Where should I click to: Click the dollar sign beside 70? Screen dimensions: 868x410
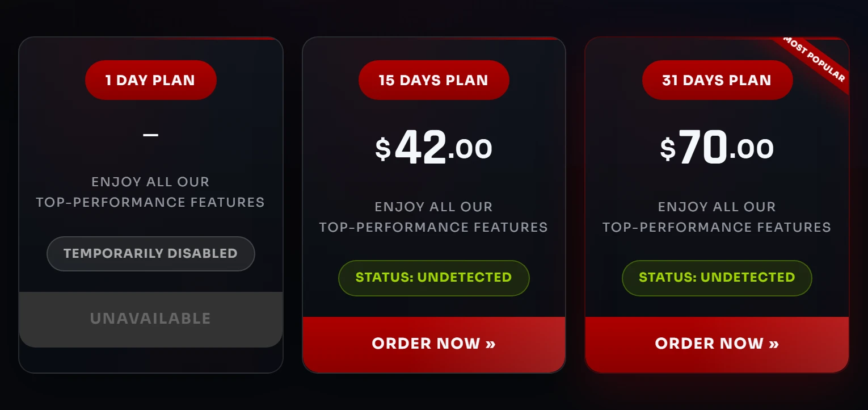[668, 149]
